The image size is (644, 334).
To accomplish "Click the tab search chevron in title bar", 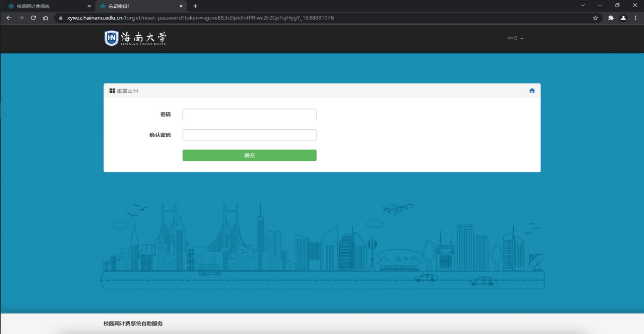I will point(582,5).
